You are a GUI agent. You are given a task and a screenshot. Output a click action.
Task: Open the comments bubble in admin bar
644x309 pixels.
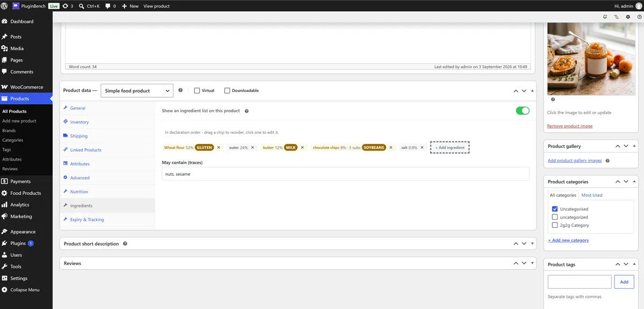[111, 6]
